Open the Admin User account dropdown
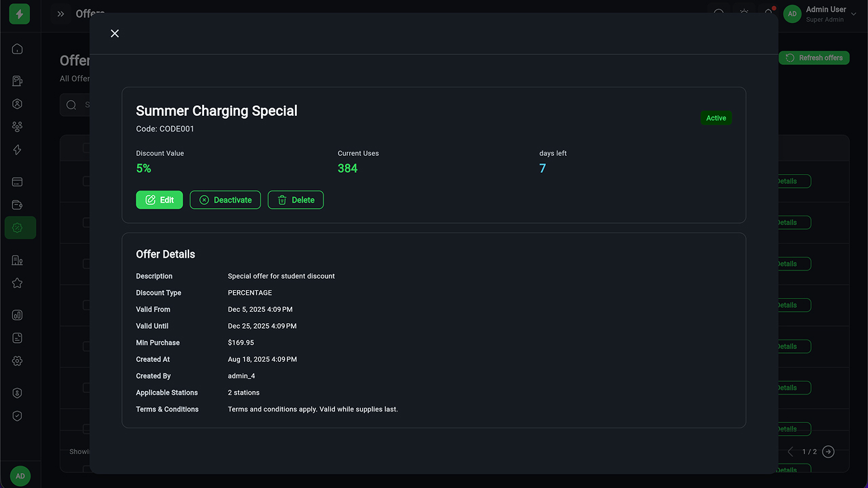Screen dimensions: 868x488 816,14
